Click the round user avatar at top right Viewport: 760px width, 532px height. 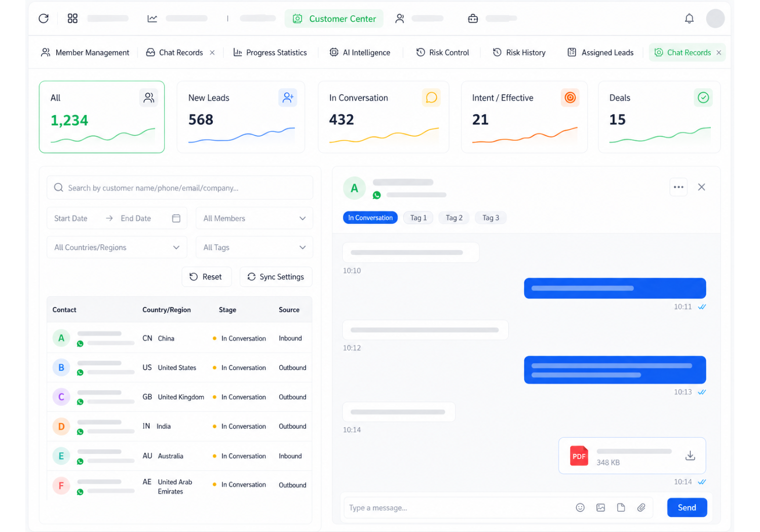point(715,19)
